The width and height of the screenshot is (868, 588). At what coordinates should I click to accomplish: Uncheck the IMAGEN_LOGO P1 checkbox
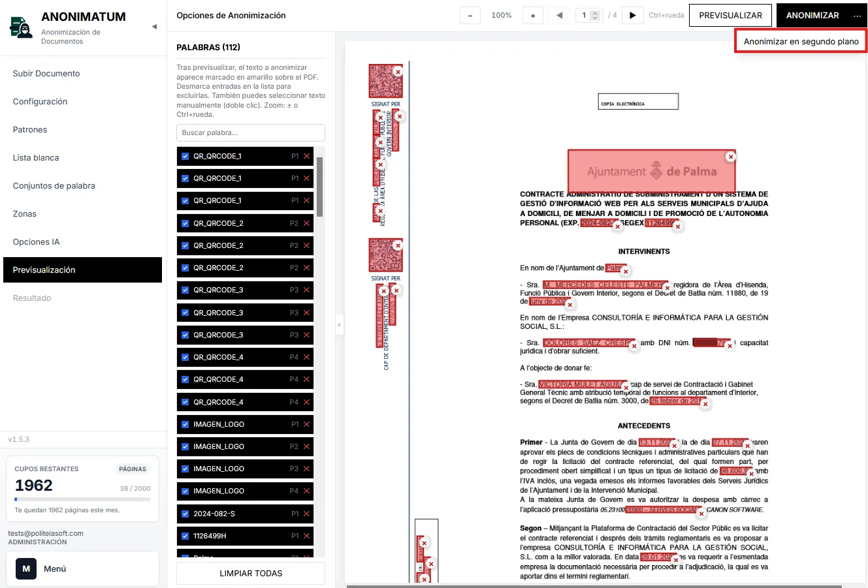click(x=185, y=424)
